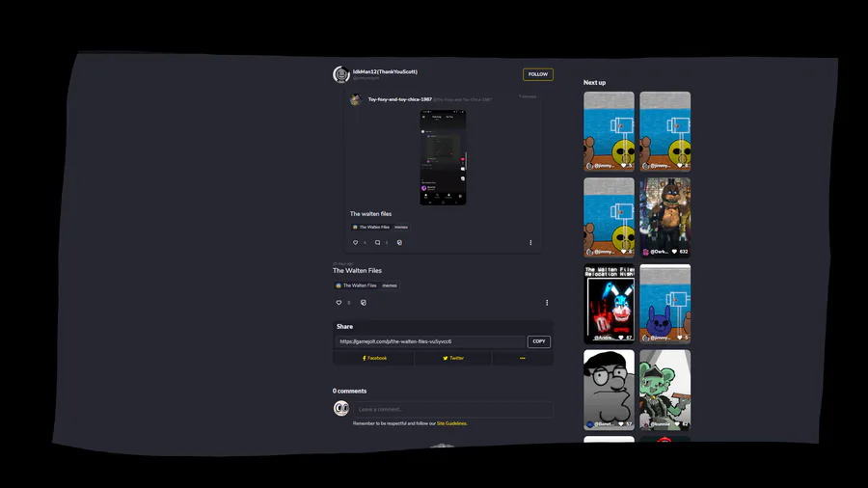Open Toy-foxy-and-toy-chica-1987 avatar in embedded post
Image resolution: width=868 pixels, height=488 pixels.
(356, 99)
